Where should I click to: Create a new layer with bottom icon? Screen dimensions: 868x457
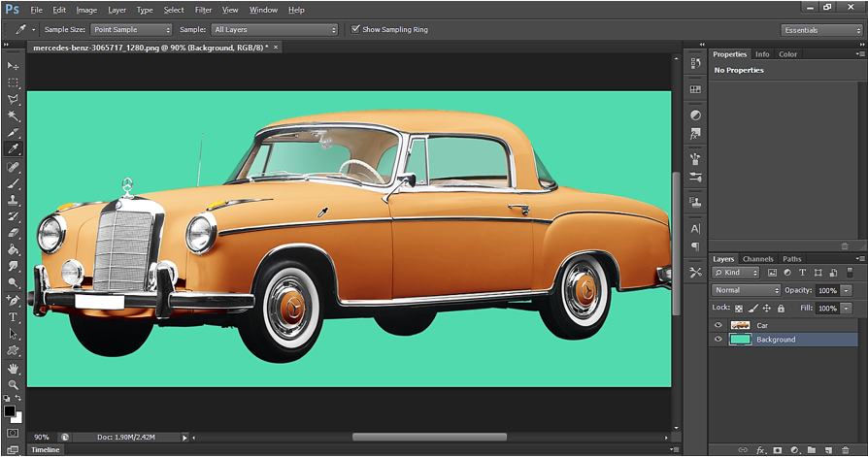coord(829,450)
